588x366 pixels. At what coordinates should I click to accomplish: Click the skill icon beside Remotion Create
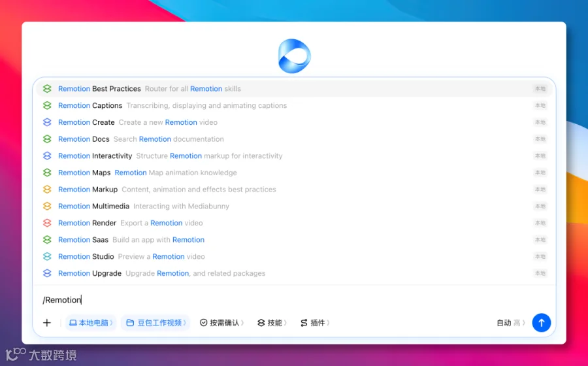[x=47, y=122]
